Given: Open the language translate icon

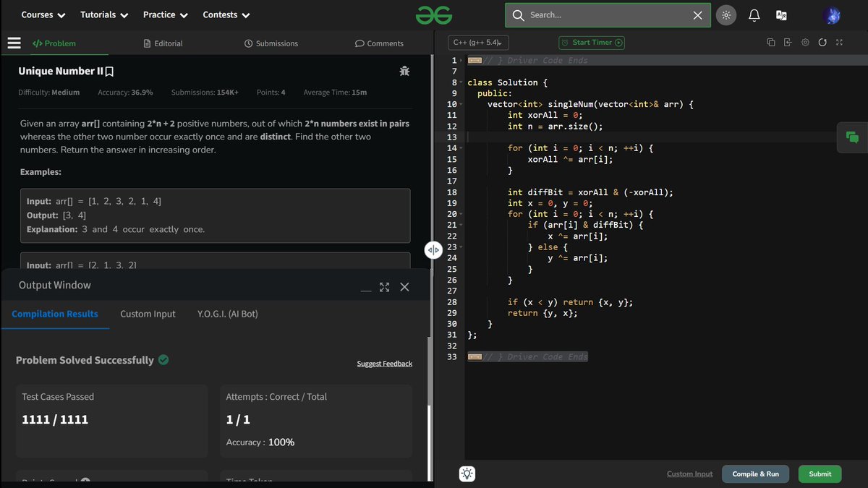Looking at the screenshot, I should tap(781, 15).
